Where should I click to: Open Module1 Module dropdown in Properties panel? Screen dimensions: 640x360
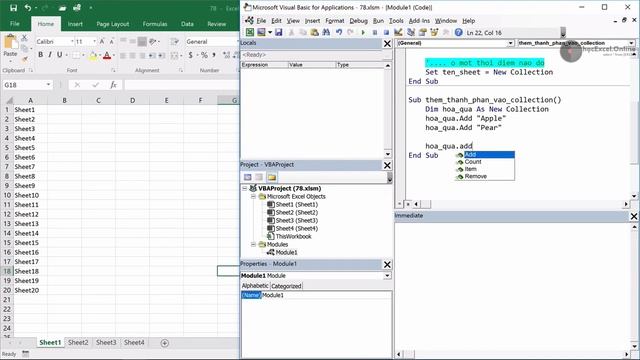pyautogui.click(x=387, y=276)
